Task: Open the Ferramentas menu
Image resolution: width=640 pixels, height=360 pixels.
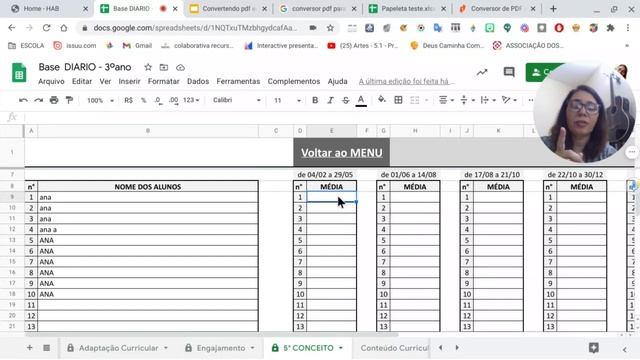Action: [x=238, y=81]
